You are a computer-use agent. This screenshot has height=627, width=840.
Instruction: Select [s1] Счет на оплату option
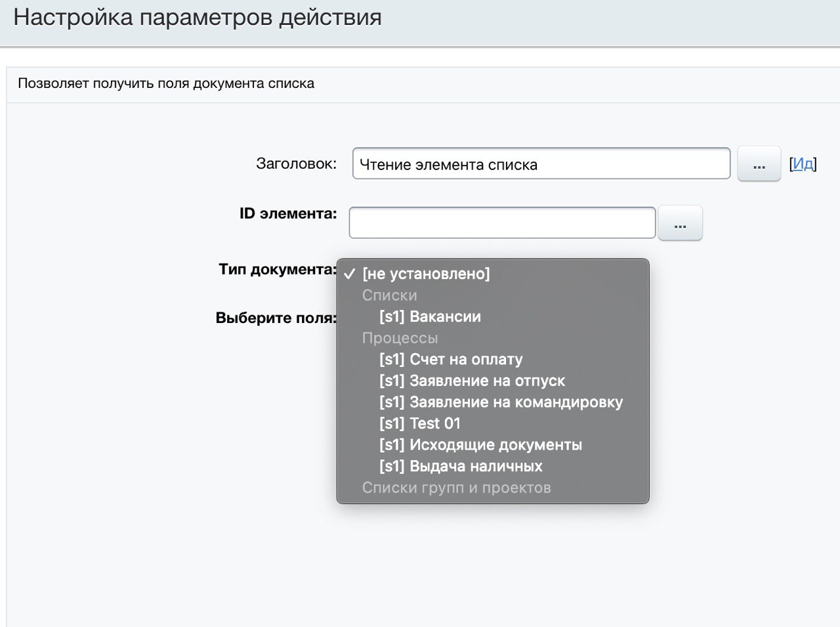point(451,359)
